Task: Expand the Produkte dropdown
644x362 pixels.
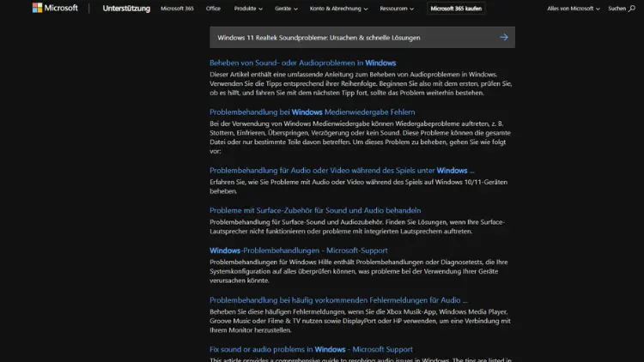Action: [x=248, y=9]
